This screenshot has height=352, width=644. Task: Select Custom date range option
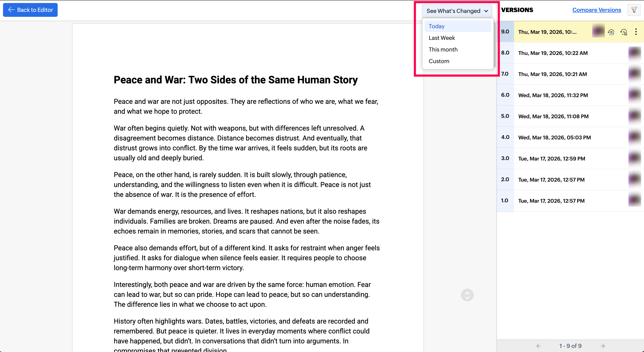click(439, 61)
